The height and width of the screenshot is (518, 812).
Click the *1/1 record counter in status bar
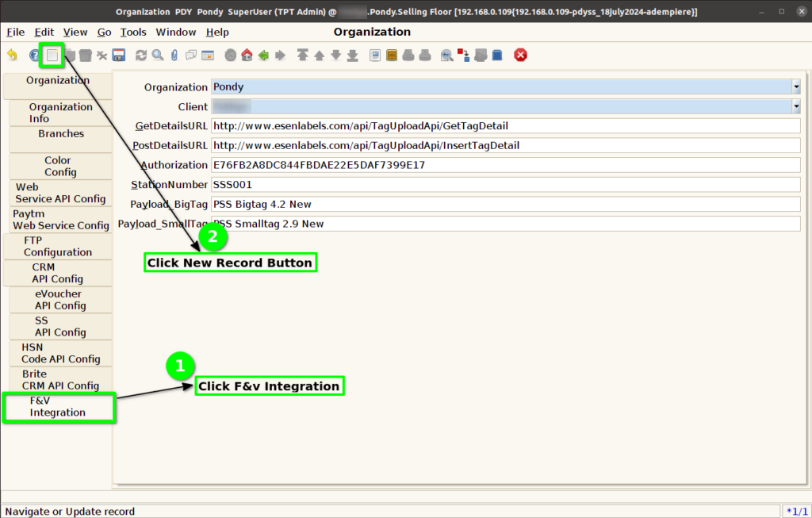click(x=796, y=512)
